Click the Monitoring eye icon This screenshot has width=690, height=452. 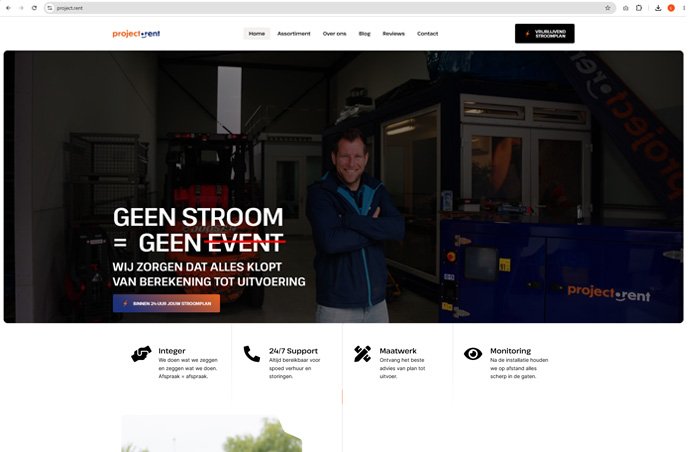(x=473, y=354)
